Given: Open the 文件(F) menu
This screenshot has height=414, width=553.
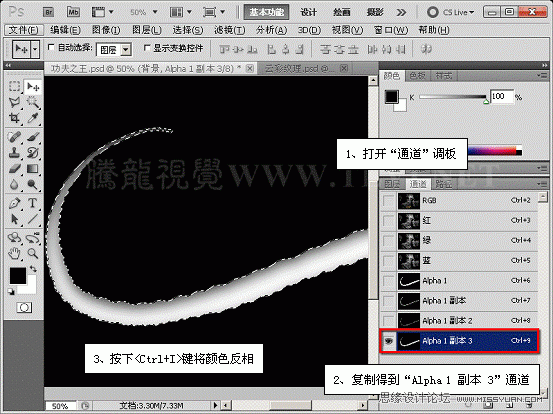Looking at the screenshot, I should tap(24, 30).
